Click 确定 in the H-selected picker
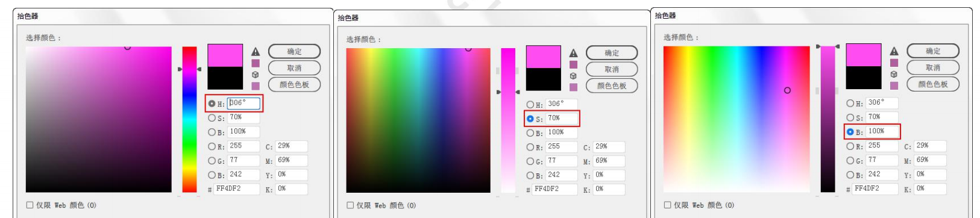Image resolution: width=980 pixels, height=218 pixels. pyautogui.click(x=294, y=52)
